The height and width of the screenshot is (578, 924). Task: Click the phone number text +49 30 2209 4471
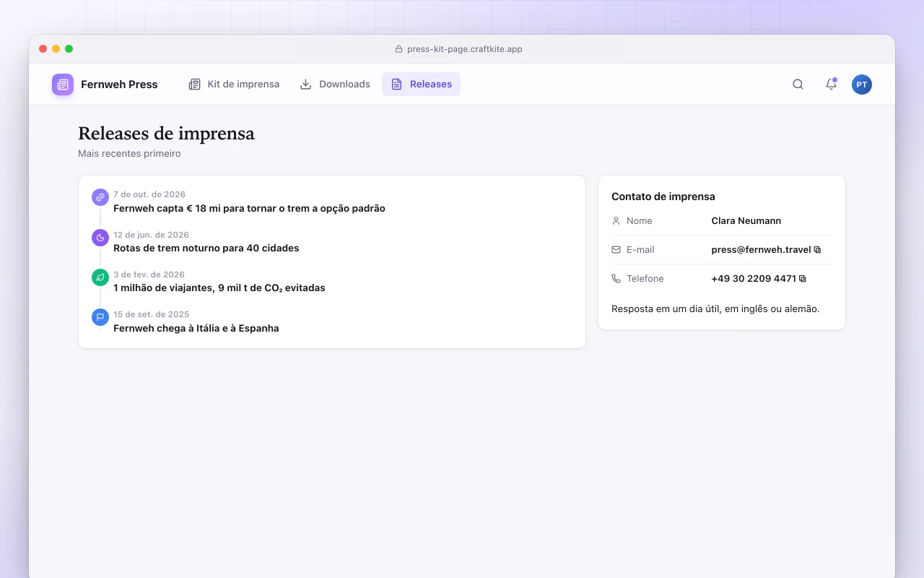pos(754,279)
